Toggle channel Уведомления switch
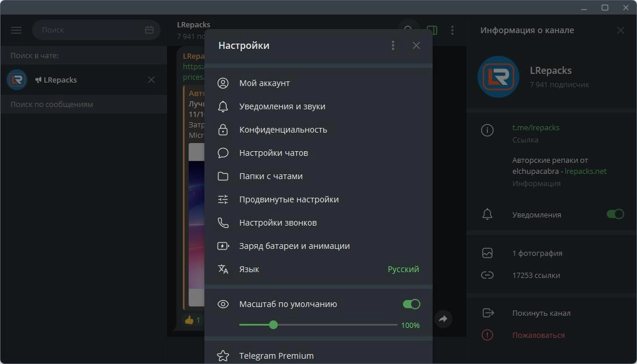 coord(615,214)
